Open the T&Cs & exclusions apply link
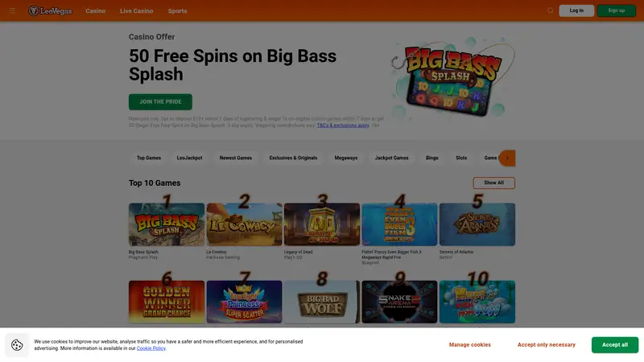 click(343, 125)
